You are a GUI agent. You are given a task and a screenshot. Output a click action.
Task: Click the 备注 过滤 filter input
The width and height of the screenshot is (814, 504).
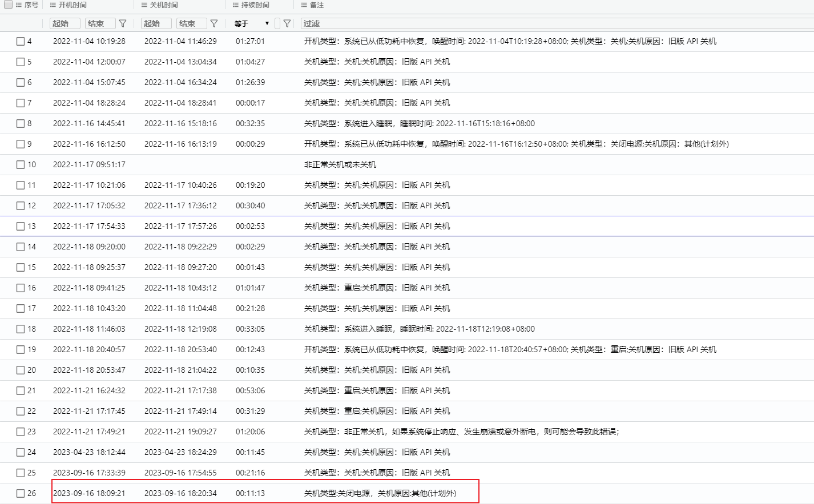(557, 23)
